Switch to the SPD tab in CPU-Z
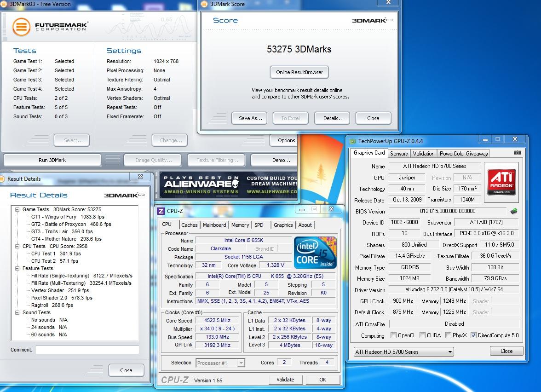Screen dimensions: 541x392 [259, 225]
